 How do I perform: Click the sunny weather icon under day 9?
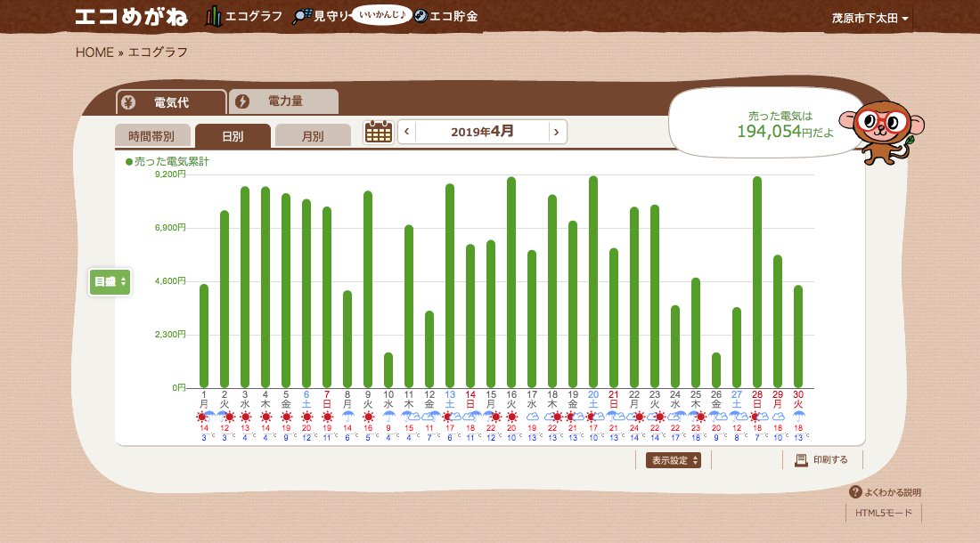point(368,417)
